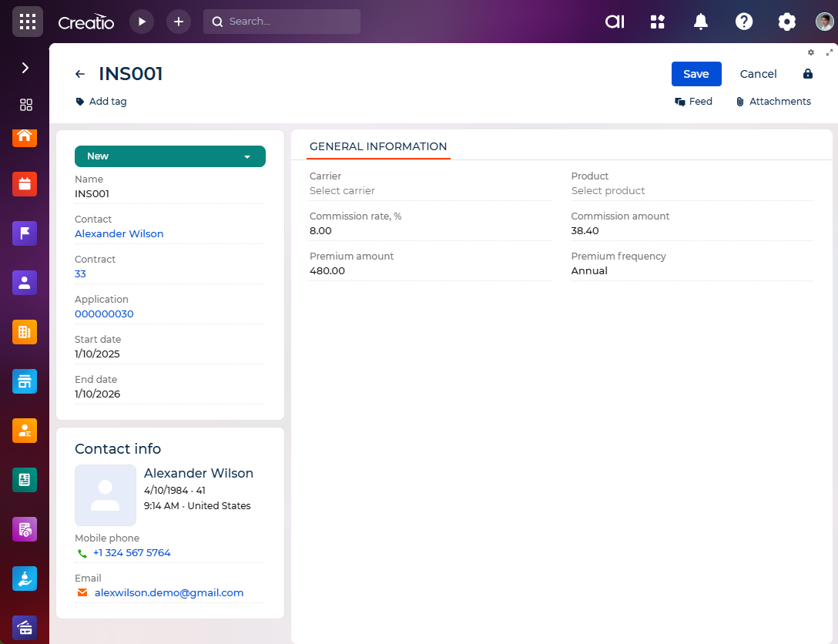
Task: Expand the left navigation panel chevron
Action: pos(25,68)
